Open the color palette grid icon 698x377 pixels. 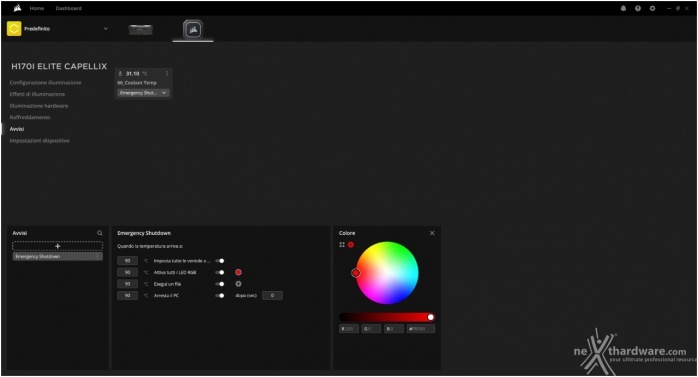342,245
